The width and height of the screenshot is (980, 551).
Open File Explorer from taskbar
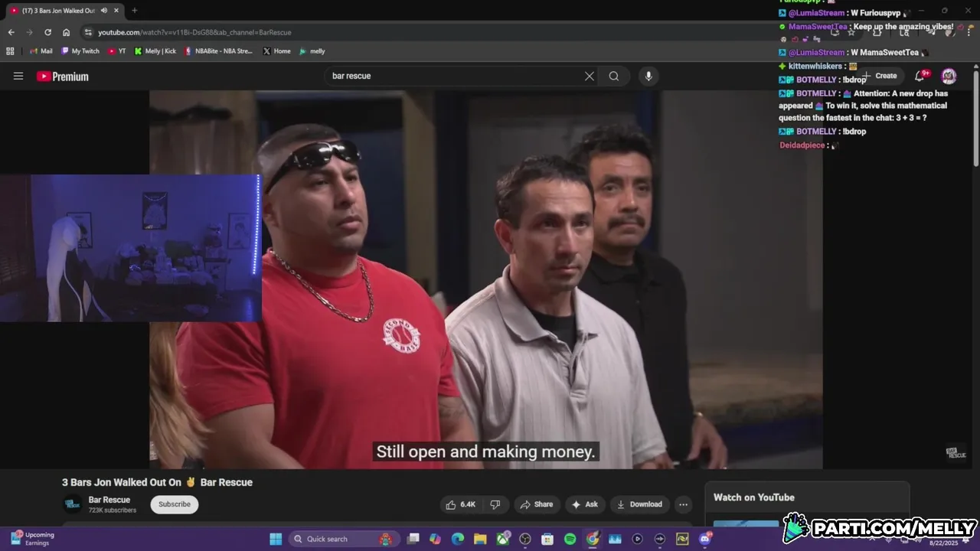(x=480, y=539)
